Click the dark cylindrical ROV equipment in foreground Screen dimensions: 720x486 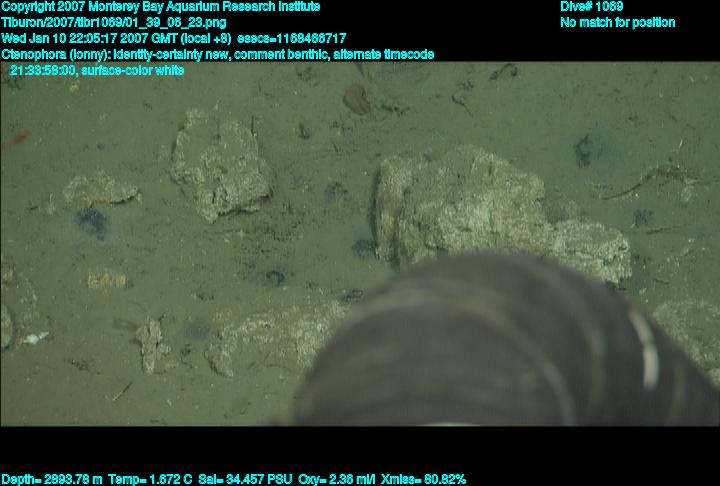click(500, 350)
